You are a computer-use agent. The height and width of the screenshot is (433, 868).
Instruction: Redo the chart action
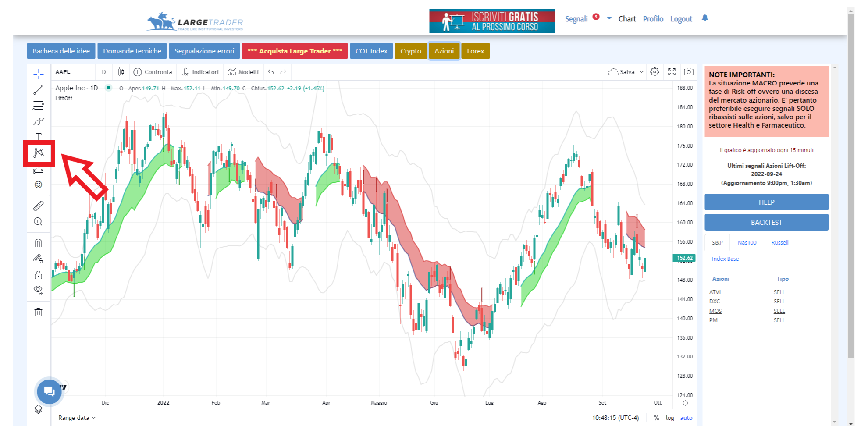283,72
